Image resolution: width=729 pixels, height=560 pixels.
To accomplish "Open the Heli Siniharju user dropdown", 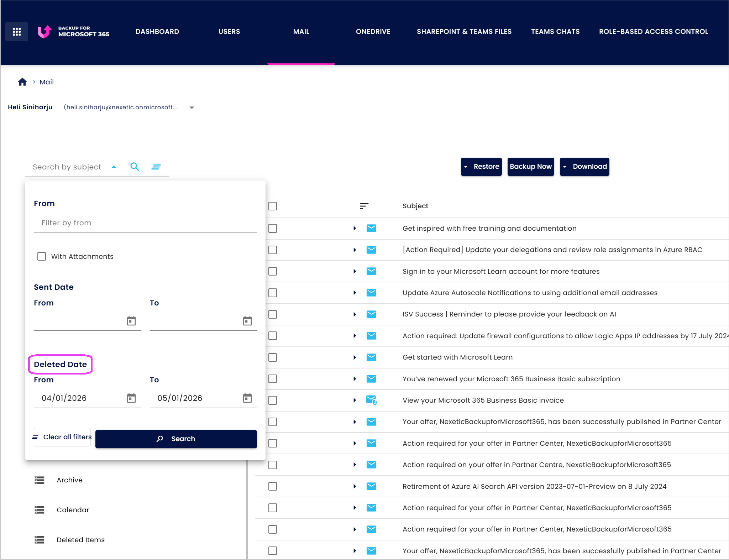I will [x=192, y=108].
